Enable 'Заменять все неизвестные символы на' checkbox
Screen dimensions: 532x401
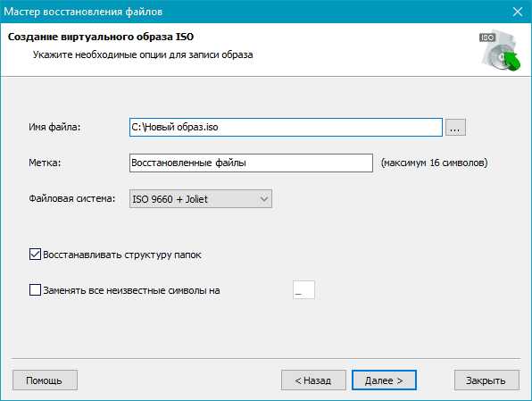coord(36,290)
